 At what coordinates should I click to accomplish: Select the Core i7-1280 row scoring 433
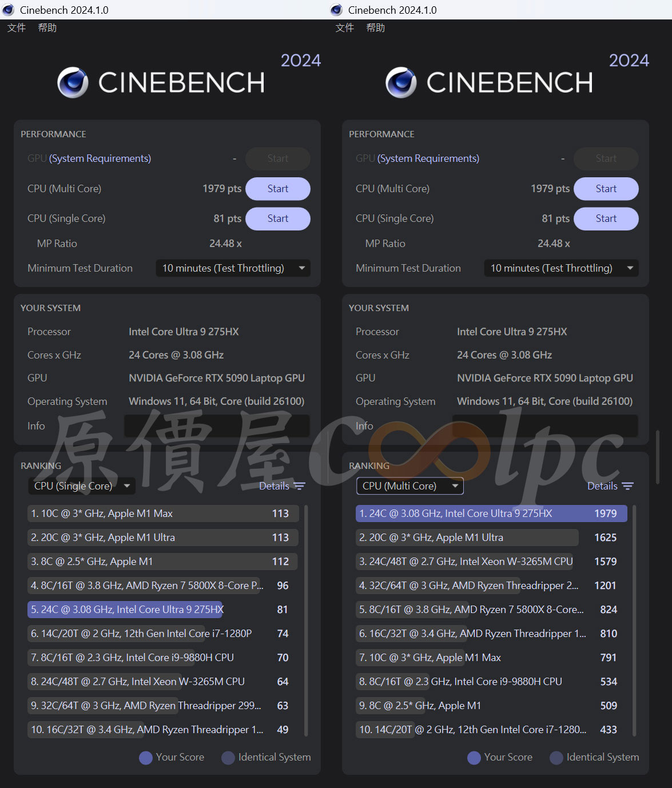click(491, 730)
